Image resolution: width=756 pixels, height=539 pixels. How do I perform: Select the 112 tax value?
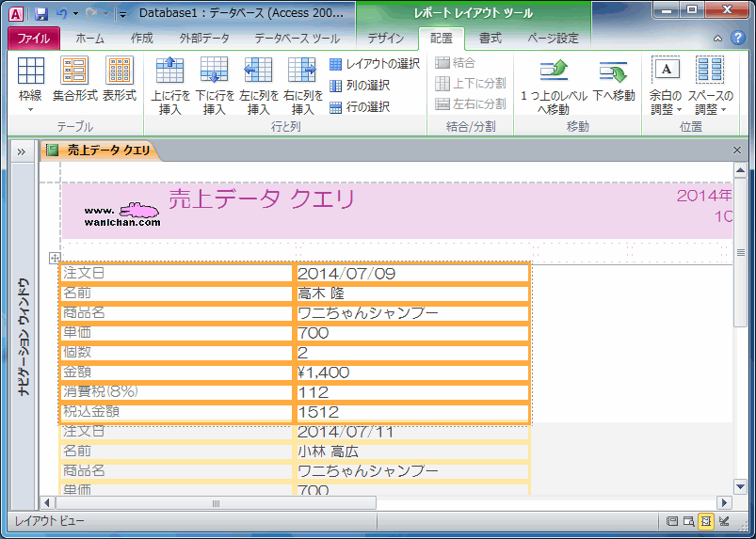coord(412,392)
